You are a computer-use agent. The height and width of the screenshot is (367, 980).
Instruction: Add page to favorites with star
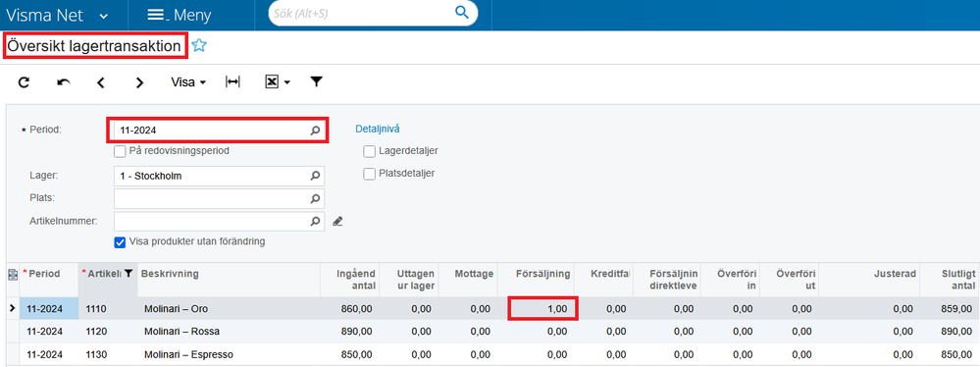pyautogui.click(x=199, y=46)
